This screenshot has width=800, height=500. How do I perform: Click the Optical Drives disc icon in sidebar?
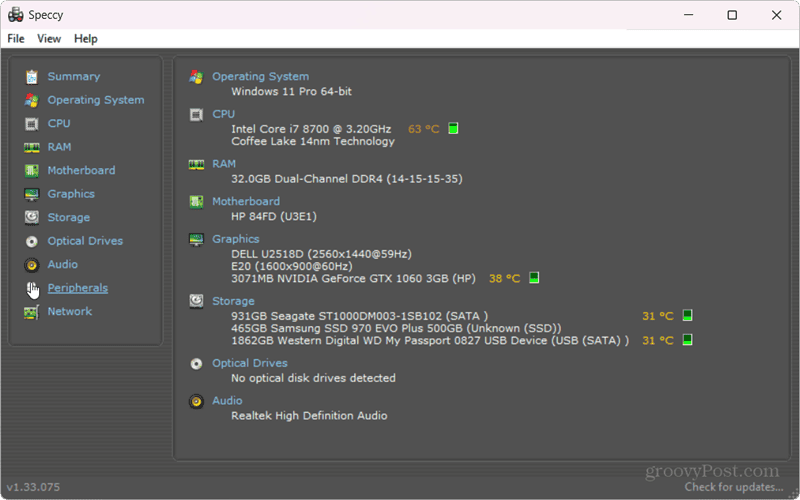pyautogui.click(x=32, y=241)
